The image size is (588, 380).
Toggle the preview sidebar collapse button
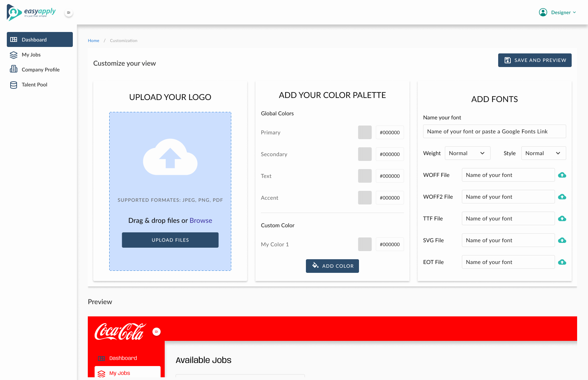[x=157, y=332]
